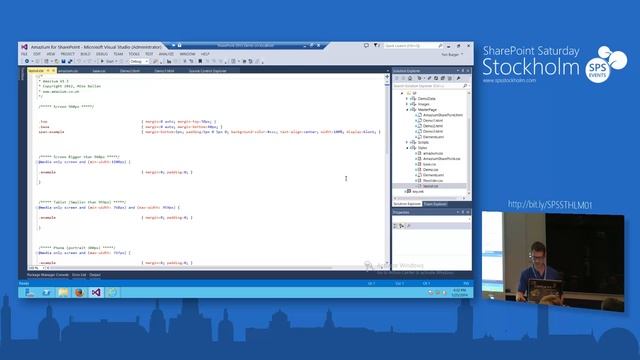Switch to the Source Control Explorer tab
Screen dimensions: 640x360
click(208, 71)
